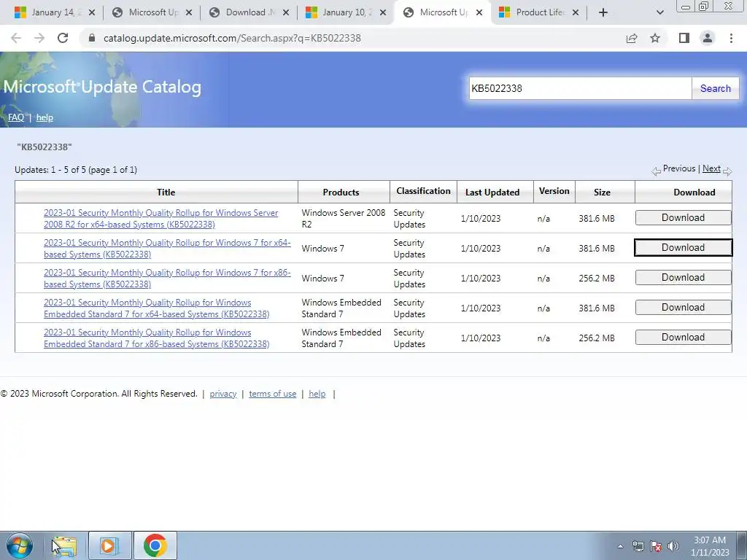
Task: Open the privacy link in the footer
Action: pos(223,394)
